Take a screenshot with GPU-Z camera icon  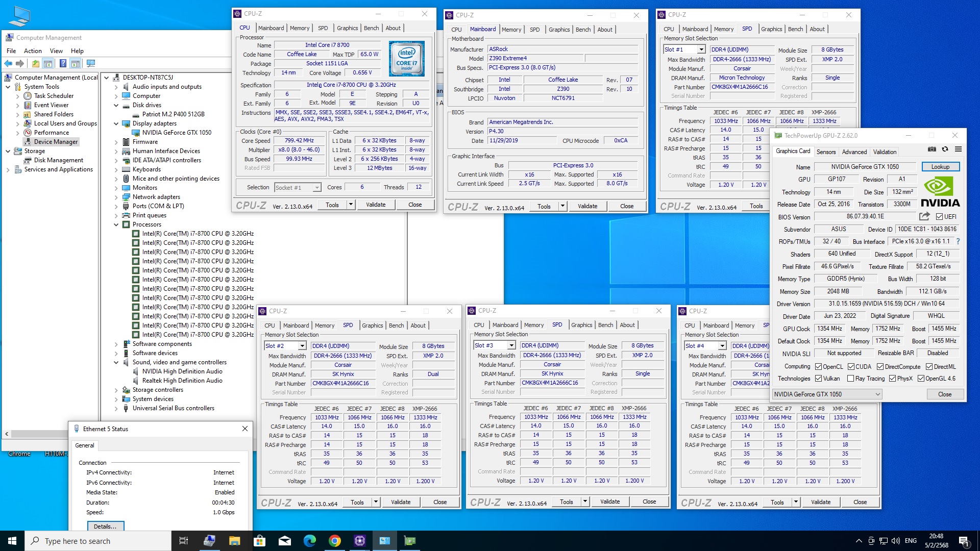click(x=932, y=149)
